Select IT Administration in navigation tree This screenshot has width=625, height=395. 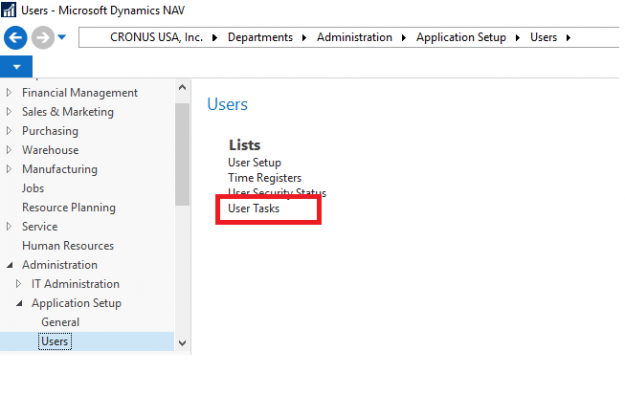[x=75, y=284]
